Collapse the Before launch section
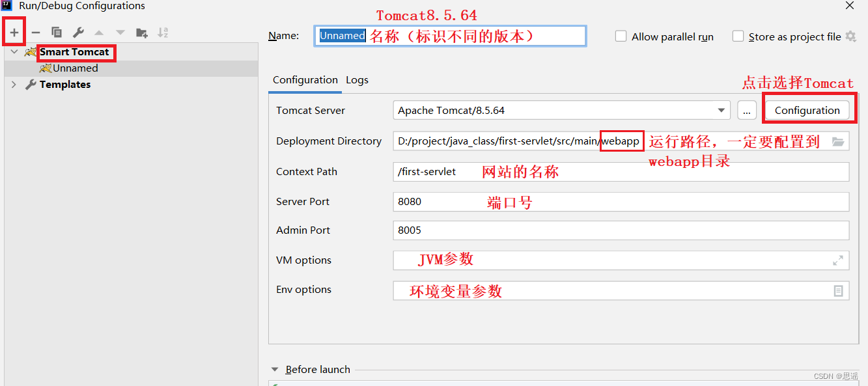The height and width of the screenshot is (386, 868). (275, 370)
